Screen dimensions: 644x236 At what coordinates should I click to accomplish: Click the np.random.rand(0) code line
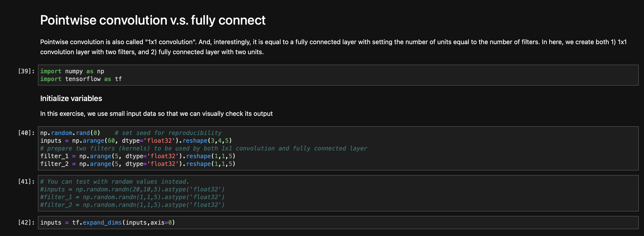pos(70,133)
